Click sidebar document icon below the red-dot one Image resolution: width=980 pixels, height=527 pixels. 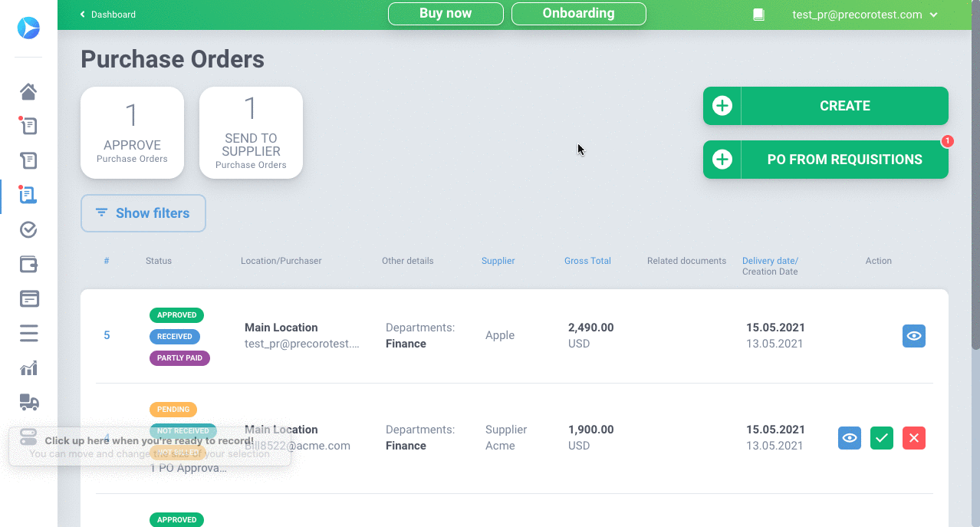28,160
